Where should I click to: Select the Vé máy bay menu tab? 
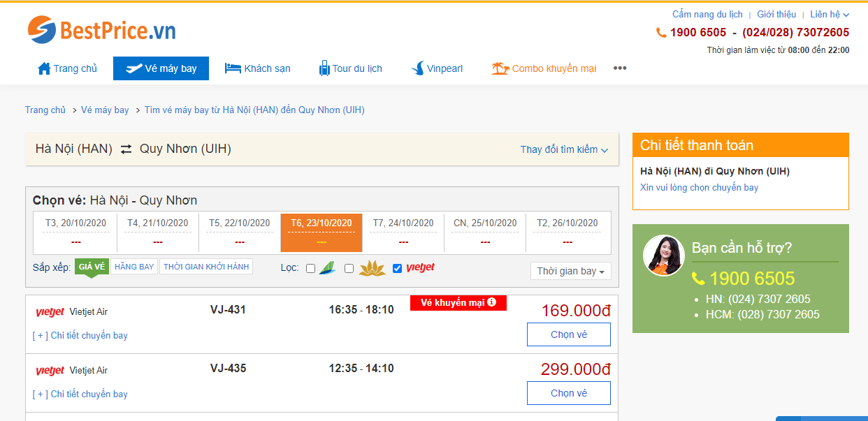tap(161, 68)
